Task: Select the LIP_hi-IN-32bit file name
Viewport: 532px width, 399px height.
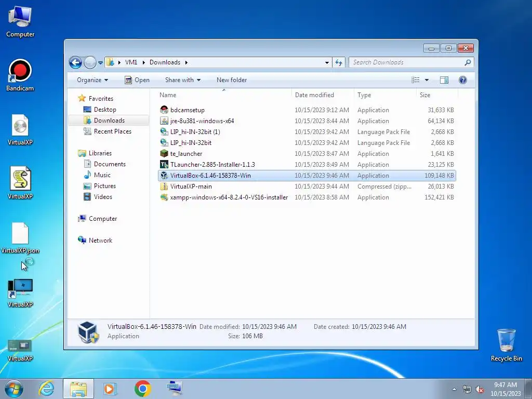Action: point(191,143)
